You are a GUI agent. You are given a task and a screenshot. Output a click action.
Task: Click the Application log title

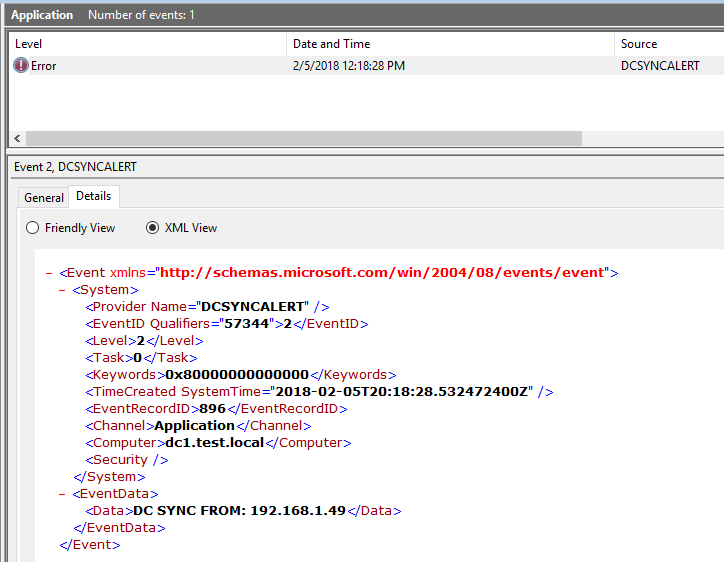42,15
